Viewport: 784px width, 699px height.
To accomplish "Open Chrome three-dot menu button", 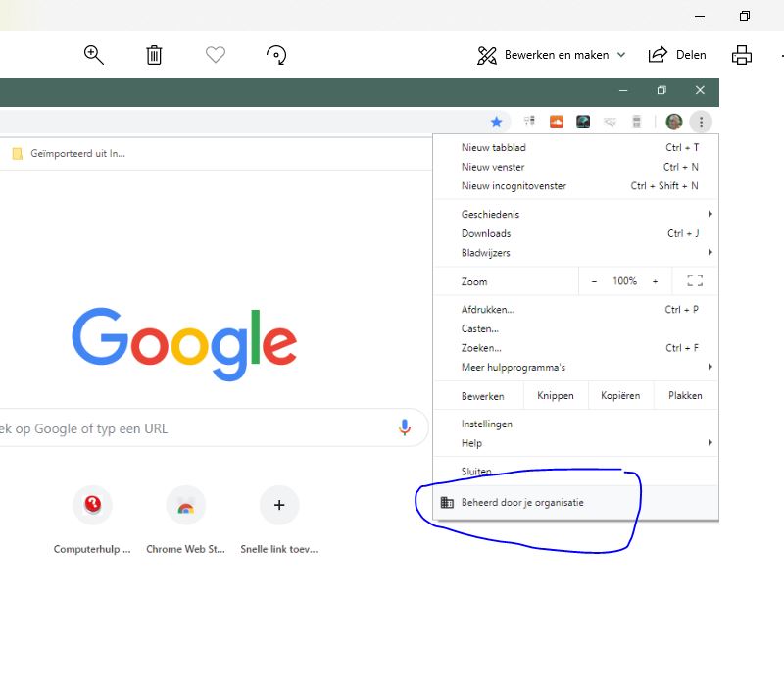I will click(x=701, y=122).
